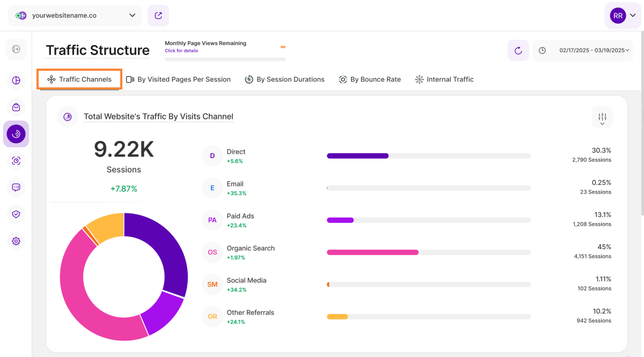
Task: Click the Direct channel purple progress bar
Action: (358, 156)
